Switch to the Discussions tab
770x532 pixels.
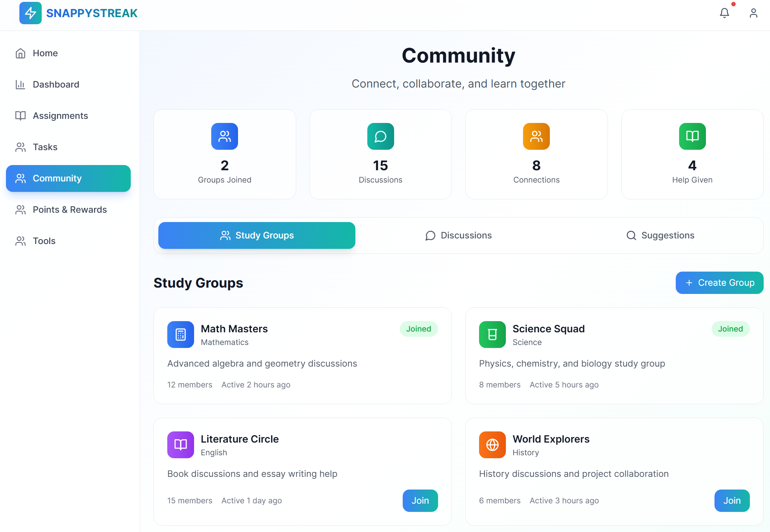(459, 235)
